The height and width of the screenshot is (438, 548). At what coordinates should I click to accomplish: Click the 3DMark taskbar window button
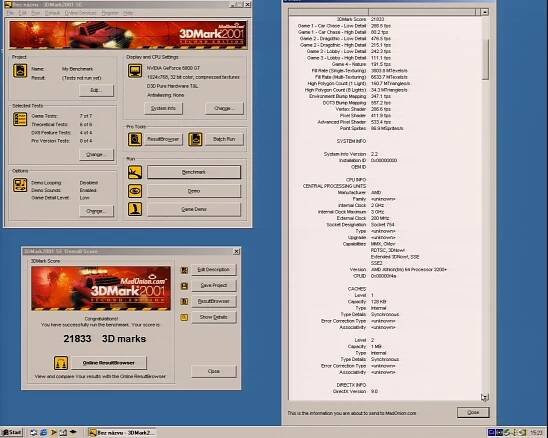click(122, 432)
